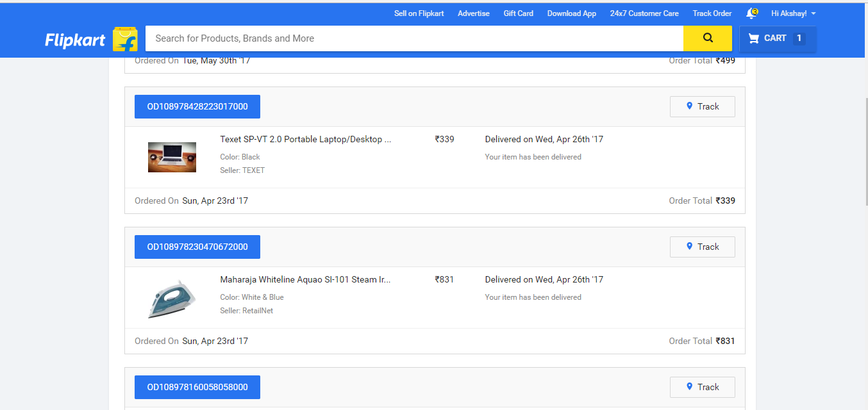
Task: Click the steam iron product thumbnail
Action: 172,299
